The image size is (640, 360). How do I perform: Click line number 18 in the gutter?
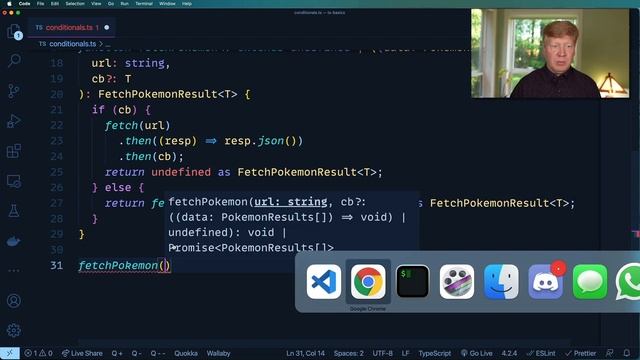(57, 63)
